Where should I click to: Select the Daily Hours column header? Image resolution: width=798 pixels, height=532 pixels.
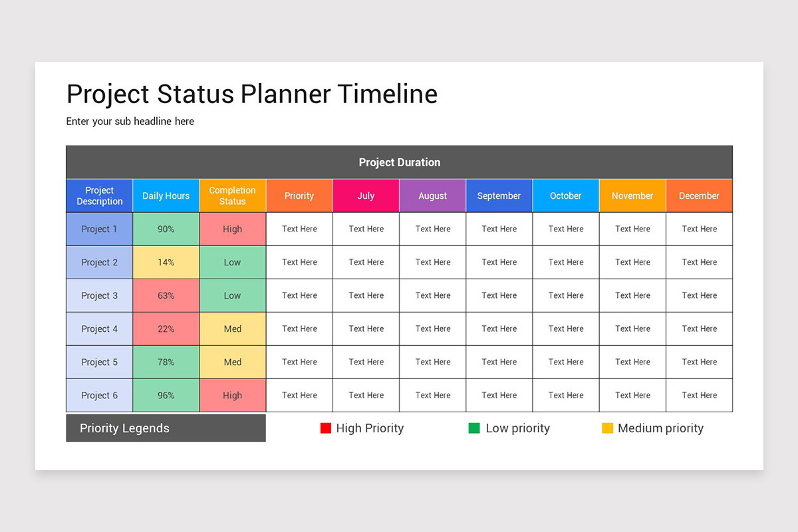166,196
